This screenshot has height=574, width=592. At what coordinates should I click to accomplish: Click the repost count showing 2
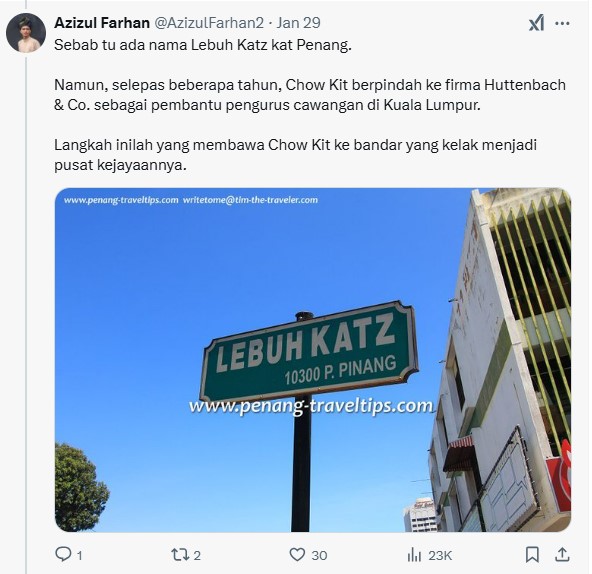[197, 555]
